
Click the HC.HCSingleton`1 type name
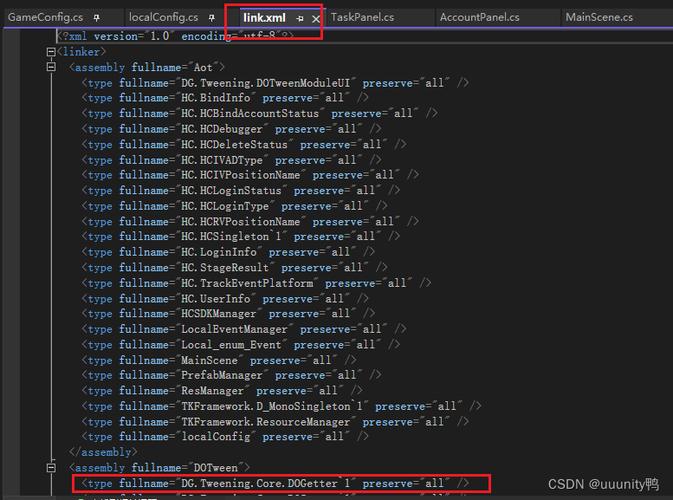coord(231,236)
